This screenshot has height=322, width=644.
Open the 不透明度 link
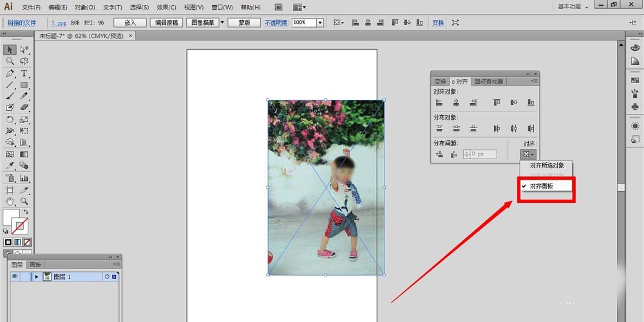tap(277, 23)
